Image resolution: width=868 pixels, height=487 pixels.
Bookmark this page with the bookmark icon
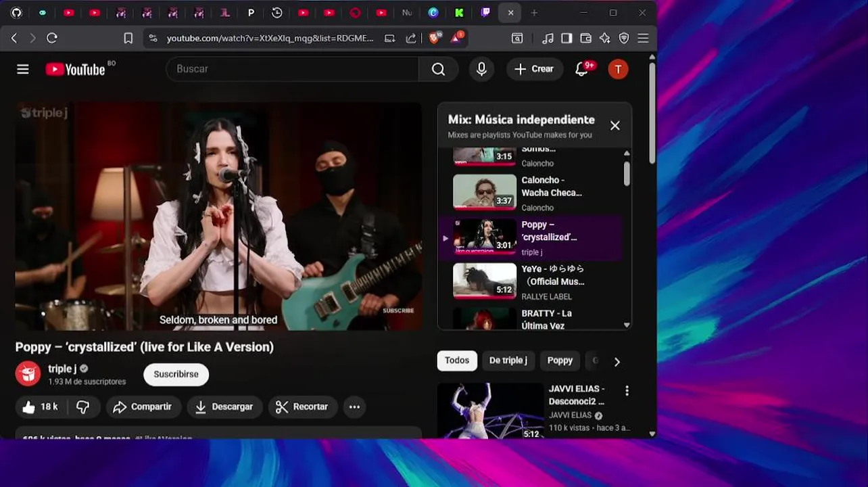128,39
